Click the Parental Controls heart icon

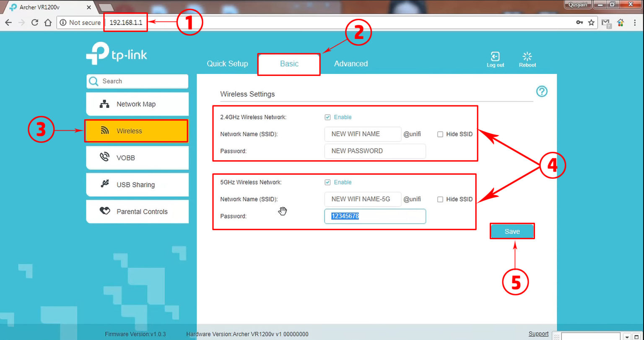(x=104, y=211)
